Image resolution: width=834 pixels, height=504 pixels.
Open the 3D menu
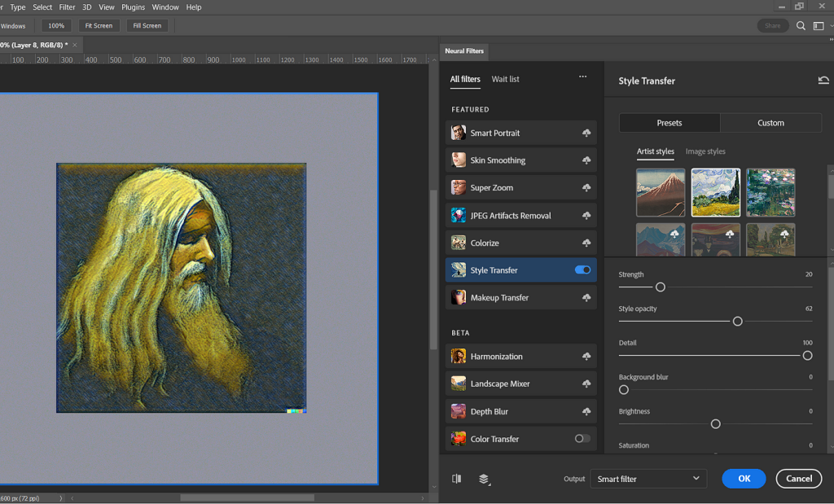[86, 7]
